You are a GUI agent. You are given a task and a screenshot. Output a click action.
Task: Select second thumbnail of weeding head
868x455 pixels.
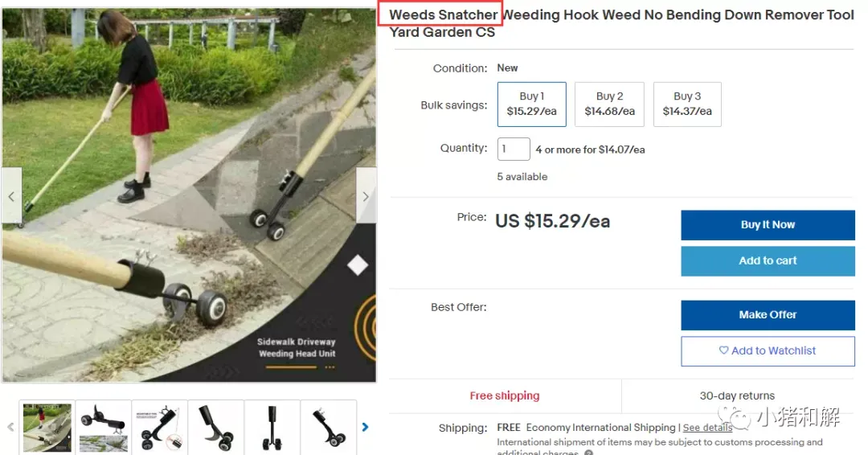pyautogui.click(x=104, y=428)
